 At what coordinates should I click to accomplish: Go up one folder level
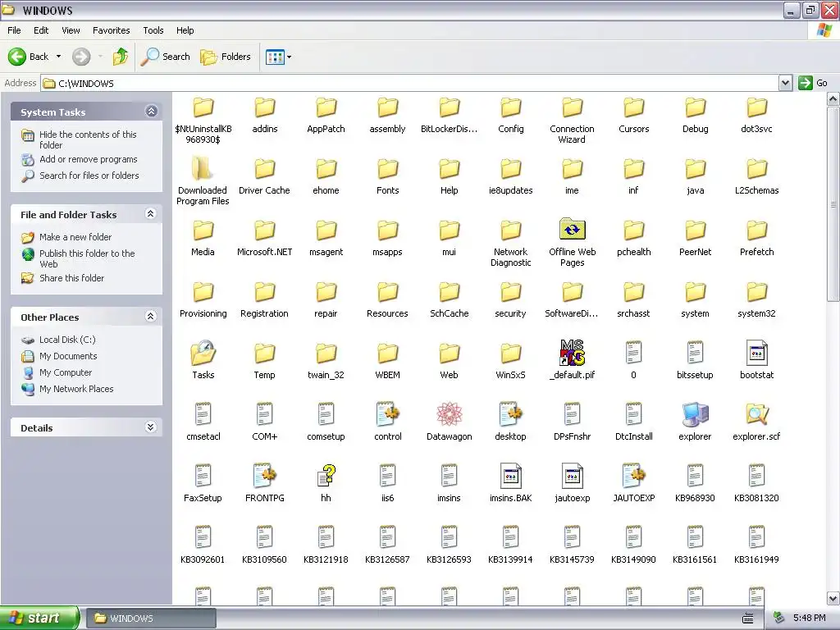click(121, 57)
